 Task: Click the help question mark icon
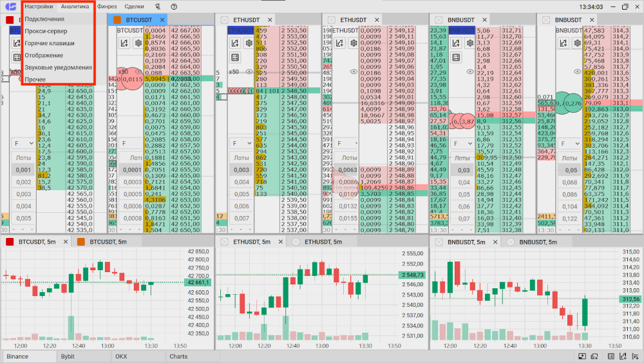tap(174, 6)
